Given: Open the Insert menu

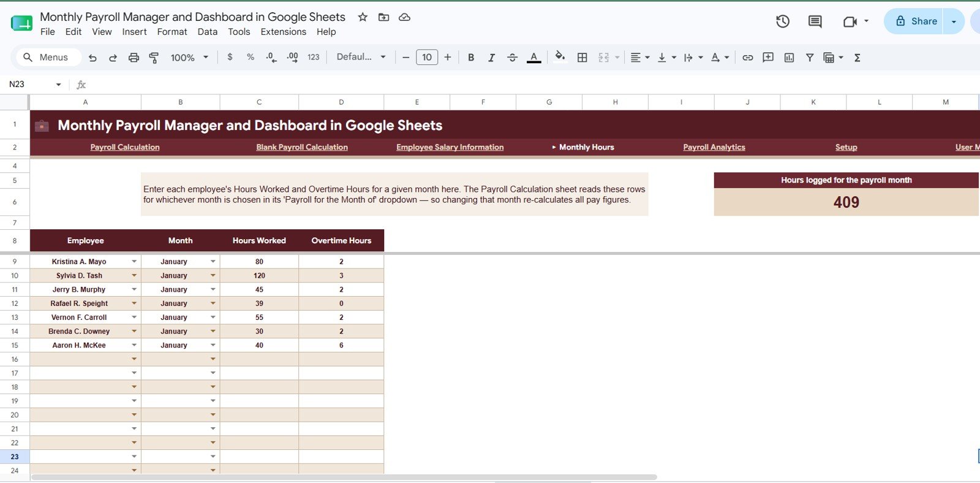Looking at the screenshot, I should point(134,32).
